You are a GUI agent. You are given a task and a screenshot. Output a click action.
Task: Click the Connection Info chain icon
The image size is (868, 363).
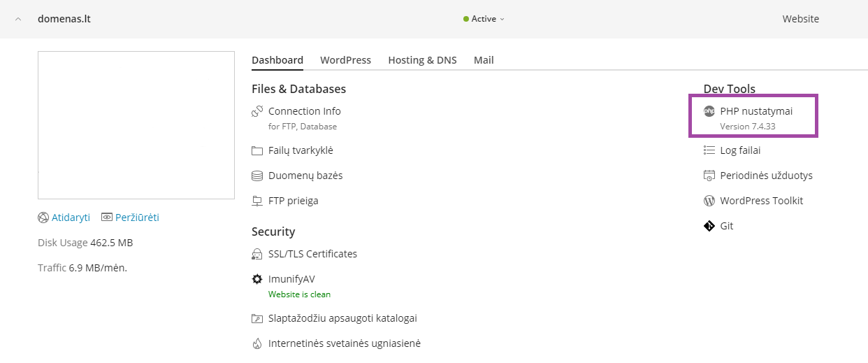(x=257, y=111)
